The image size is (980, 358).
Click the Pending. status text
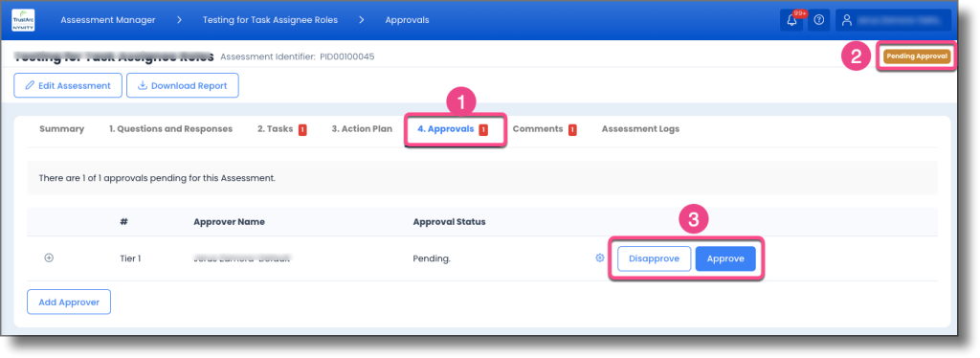point(432,258)
